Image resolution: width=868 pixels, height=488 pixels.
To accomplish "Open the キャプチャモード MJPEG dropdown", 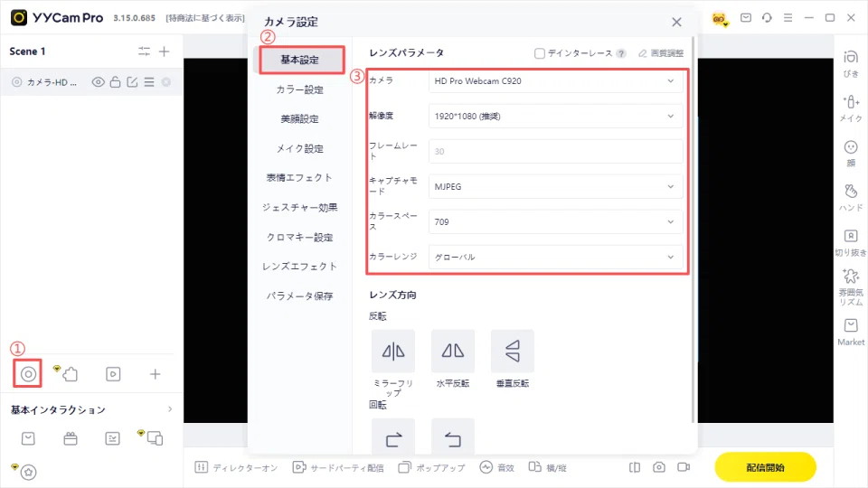I will (555, 186).
